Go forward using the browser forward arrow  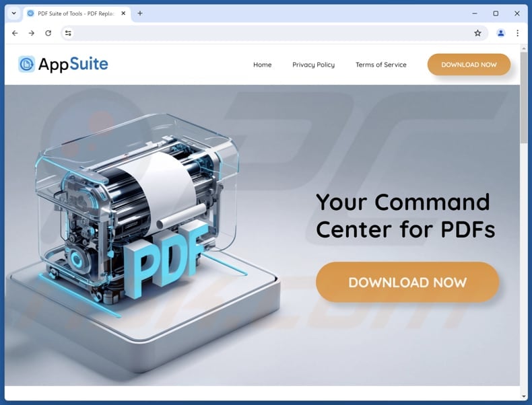click(x=32, y=33)
